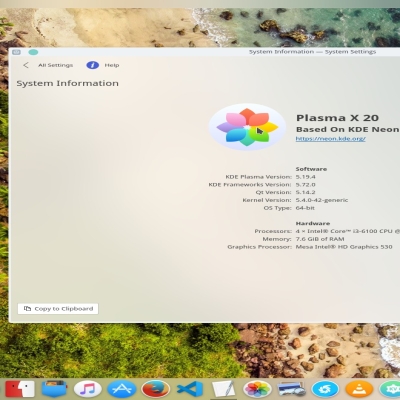This screenshot has height=400, width=400.
Task: Open the text editor notepad icon in dock
Action: click(x=223, y=389)
